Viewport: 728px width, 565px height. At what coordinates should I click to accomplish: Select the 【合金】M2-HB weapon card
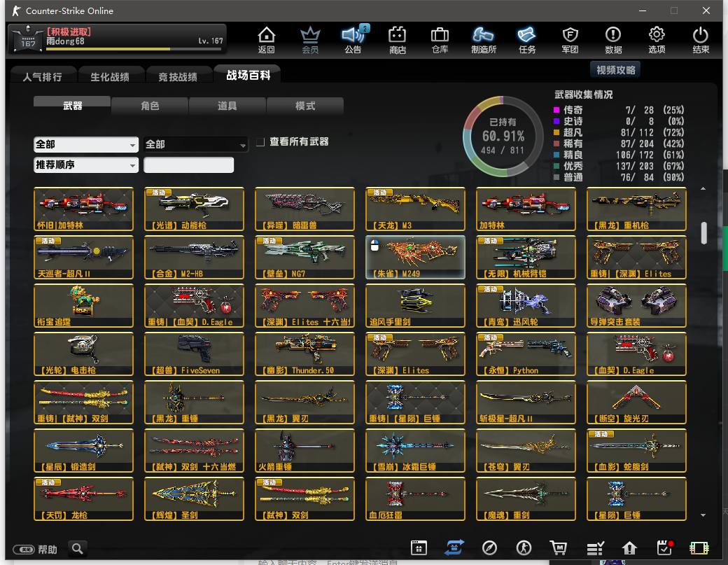pyautogui.click(x=194, y=257)
